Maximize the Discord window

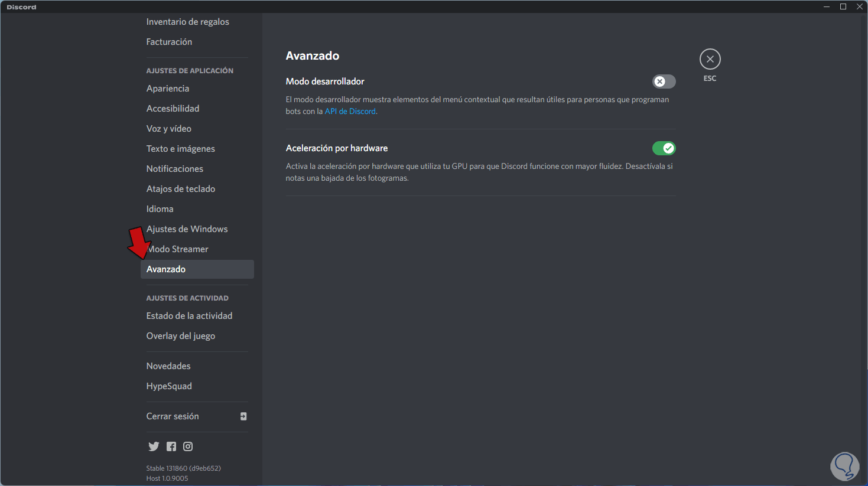click(843, 6)
